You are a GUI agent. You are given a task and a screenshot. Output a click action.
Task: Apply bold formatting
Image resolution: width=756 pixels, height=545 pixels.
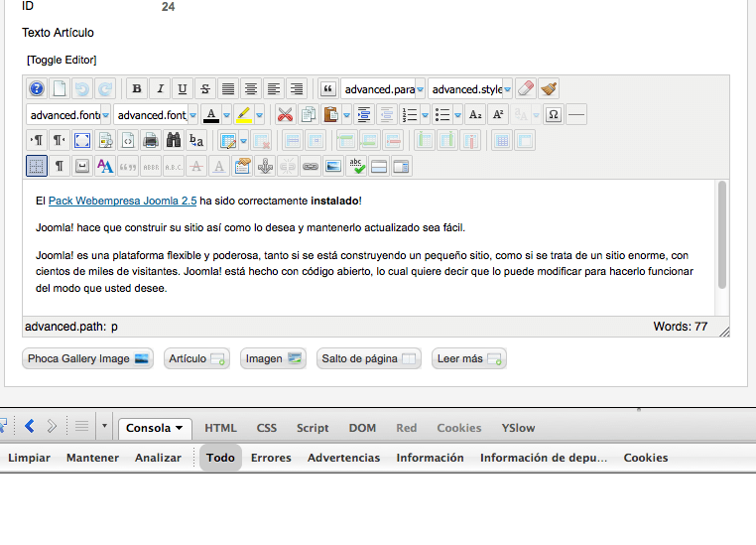[137, 88]
